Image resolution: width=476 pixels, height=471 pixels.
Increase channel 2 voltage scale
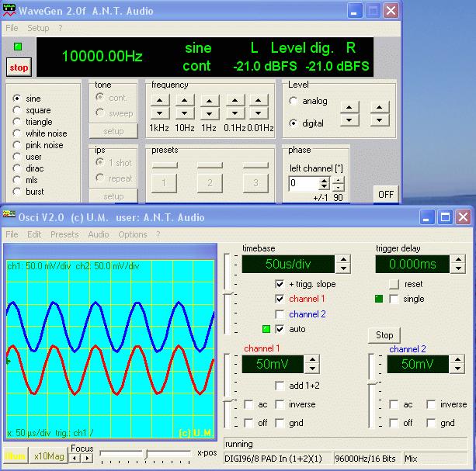(457, 359)
